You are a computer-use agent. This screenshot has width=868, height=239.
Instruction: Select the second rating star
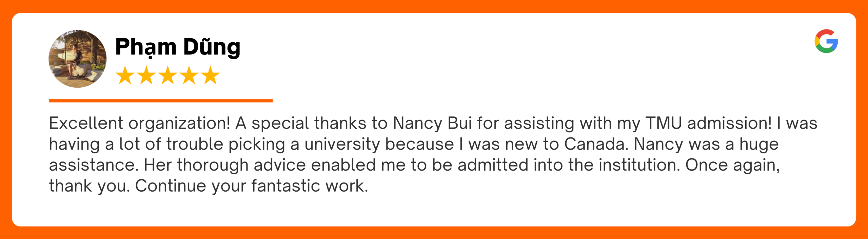tap(146, 75)
